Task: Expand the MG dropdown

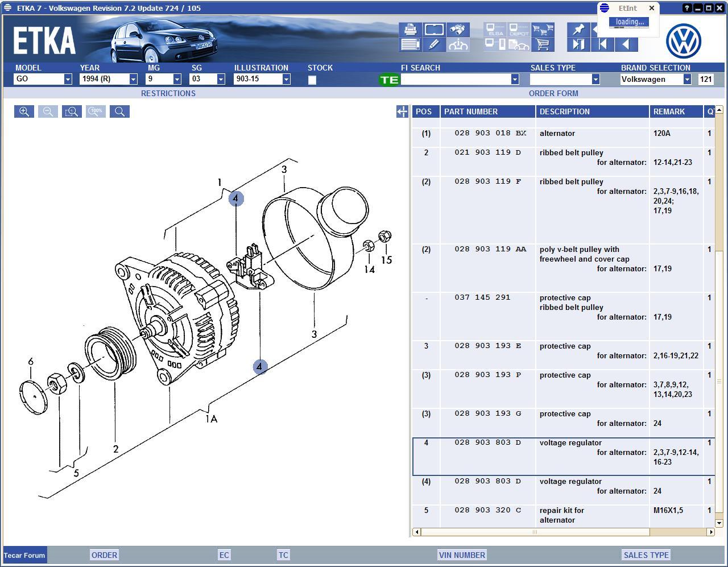Action: 177,79
